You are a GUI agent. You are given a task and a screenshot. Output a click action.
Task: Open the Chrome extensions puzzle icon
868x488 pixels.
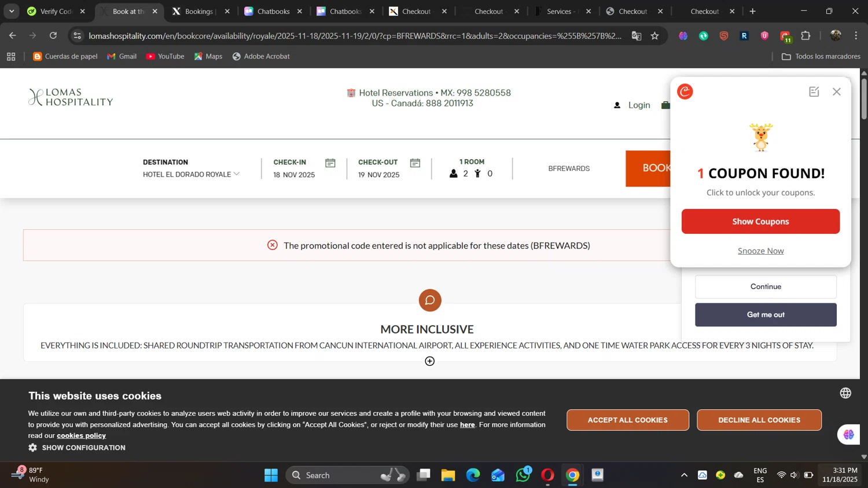(x=806, y=36)
